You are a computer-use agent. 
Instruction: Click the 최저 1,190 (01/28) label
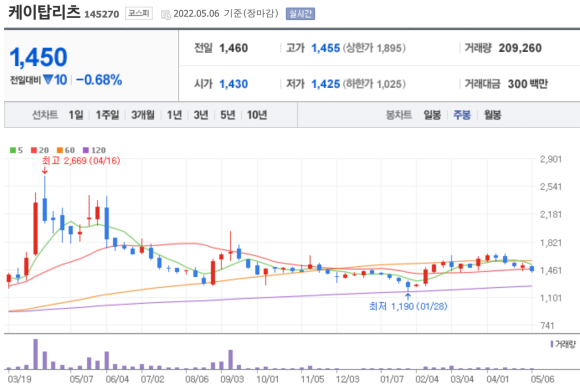point(408,306)
